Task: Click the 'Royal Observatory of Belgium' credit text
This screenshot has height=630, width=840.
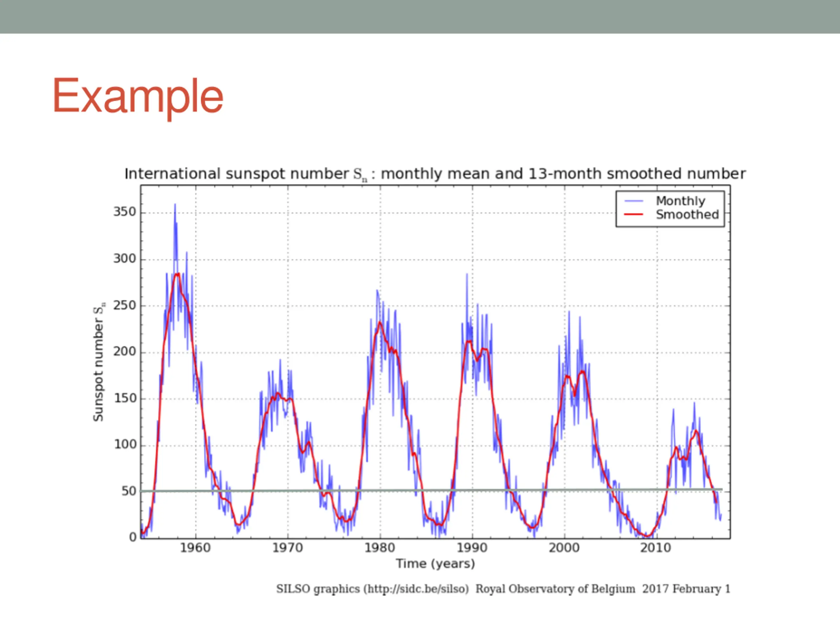Action: [x=555, y=589]
